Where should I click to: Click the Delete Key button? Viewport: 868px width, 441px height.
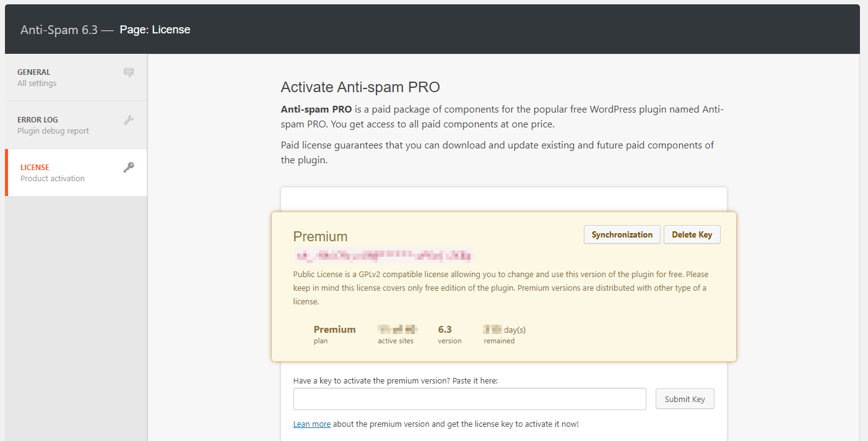pyautogui.click(x=692, y=234)
